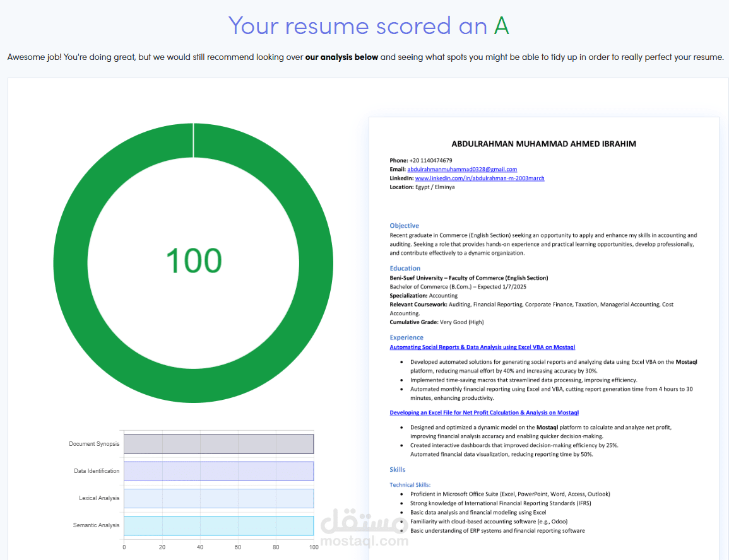Screen dimensions: 729x560
Task: Click the bold 'our analysis below' text
Action: tap(341, 57)
